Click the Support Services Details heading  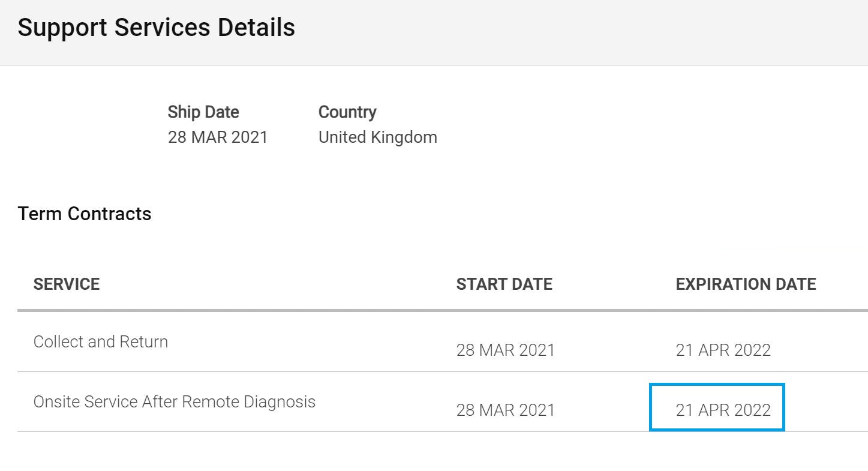point(156,28)
